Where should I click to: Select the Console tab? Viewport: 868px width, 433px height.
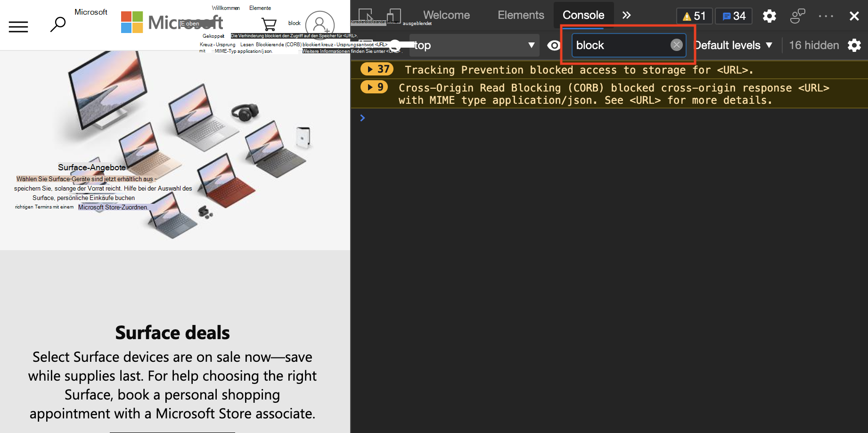pyautogui.click(x=583, y=15)
